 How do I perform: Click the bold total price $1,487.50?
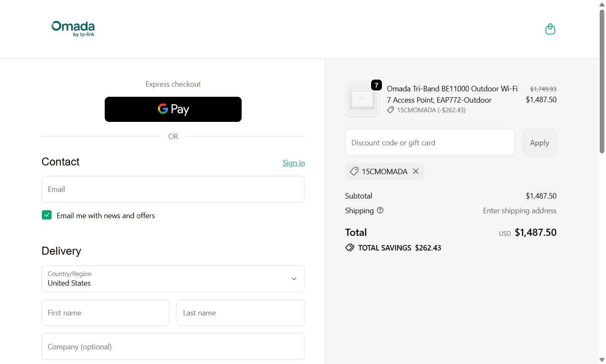tap(536, 232)
